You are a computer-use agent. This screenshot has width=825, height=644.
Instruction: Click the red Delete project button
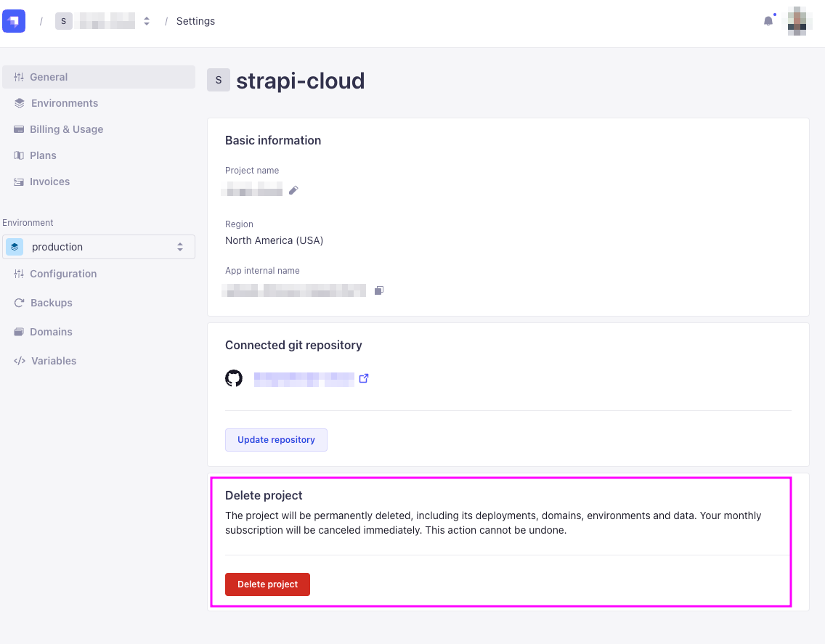[x=267, y=584]
